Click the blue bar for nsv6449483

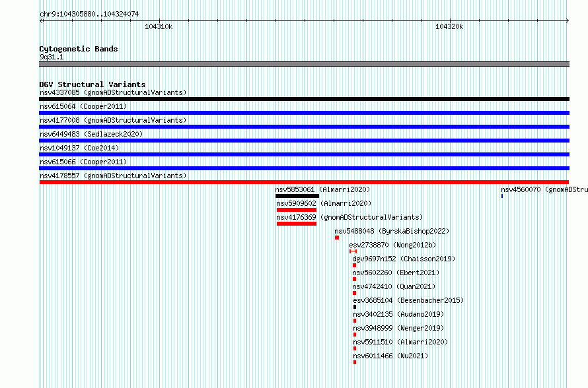[x=304, y=141]
